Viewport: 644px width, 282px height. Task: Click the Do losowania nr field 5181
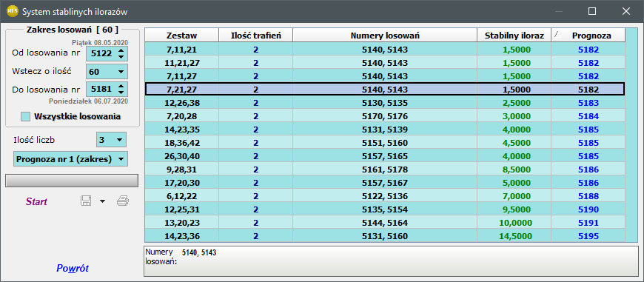click(101, 89)
